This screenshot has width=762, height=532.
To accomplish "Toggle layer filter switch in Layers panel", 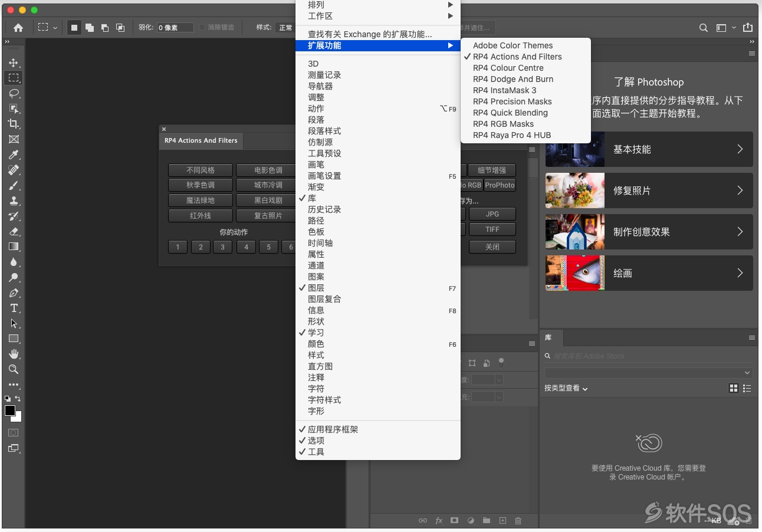I will pos(501,363).
